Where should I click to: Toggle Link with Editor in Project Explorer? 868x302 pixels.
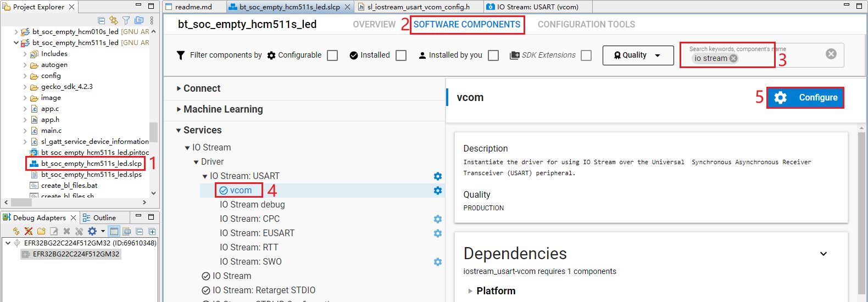click(x=114, y=20)
